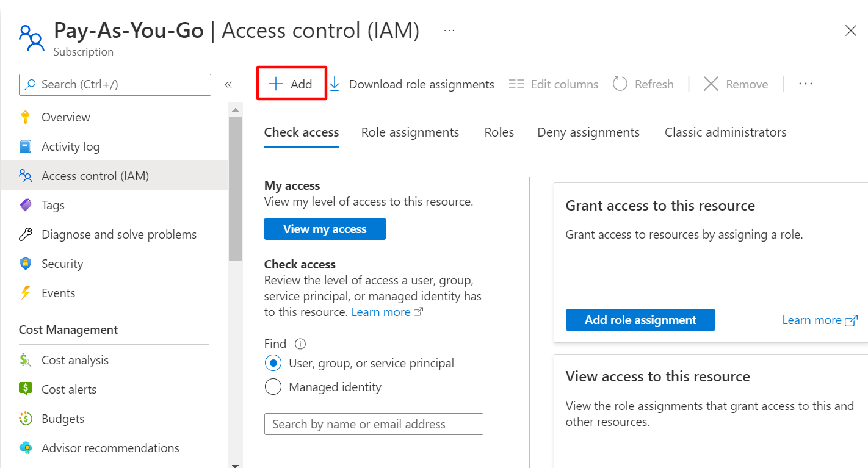Open the ellipsis menu beside page title
Viewport: 868px width, 468px height.
[449, 30]
